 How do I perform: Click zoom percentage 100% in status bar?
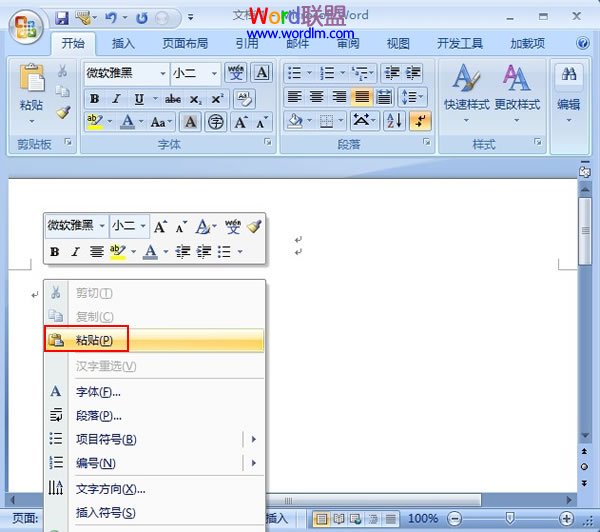coord(423,519)
